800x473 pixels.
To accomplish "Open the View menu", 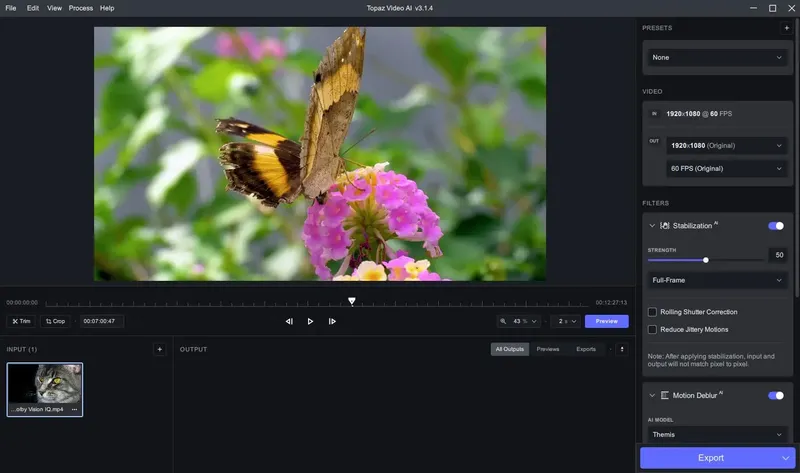I will [54, 8].
